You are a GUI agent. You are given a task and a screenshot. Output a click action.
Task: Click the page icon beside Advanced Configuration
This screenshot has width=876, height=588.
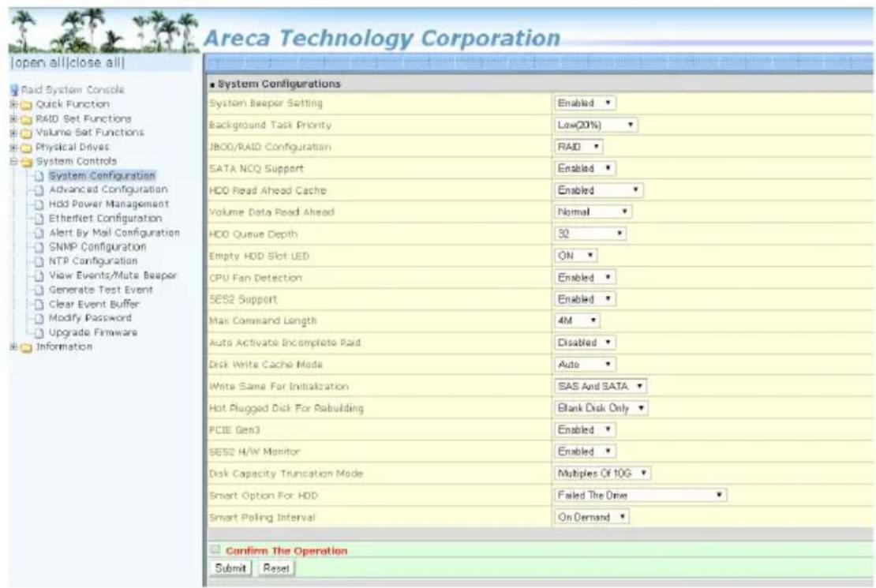point(39,190)
